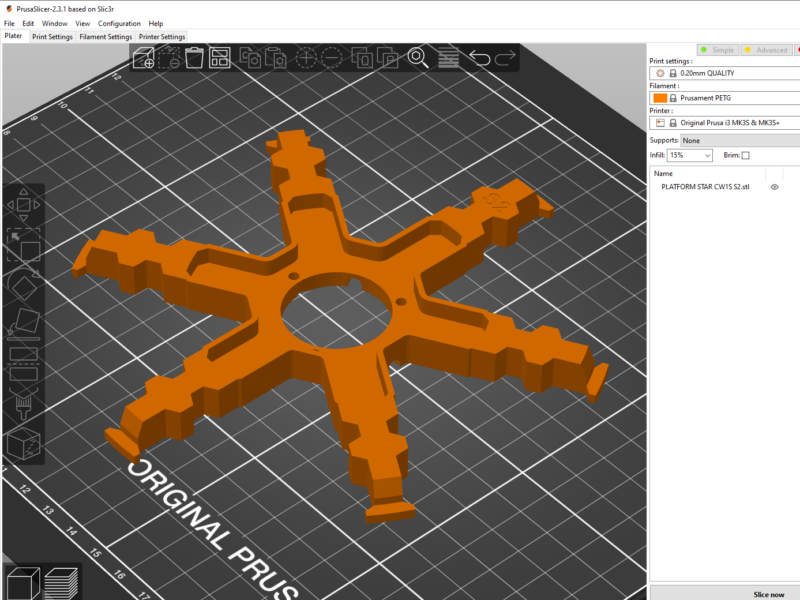
Task: Click the orange Prusament PETG color swatch
Action: click(x=660, y=97)
